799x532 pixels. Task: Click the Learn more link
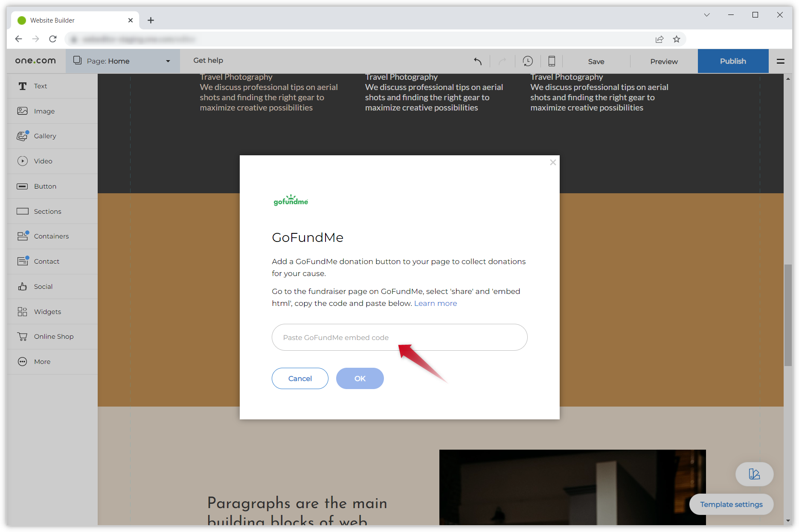(x=435, y=303)
